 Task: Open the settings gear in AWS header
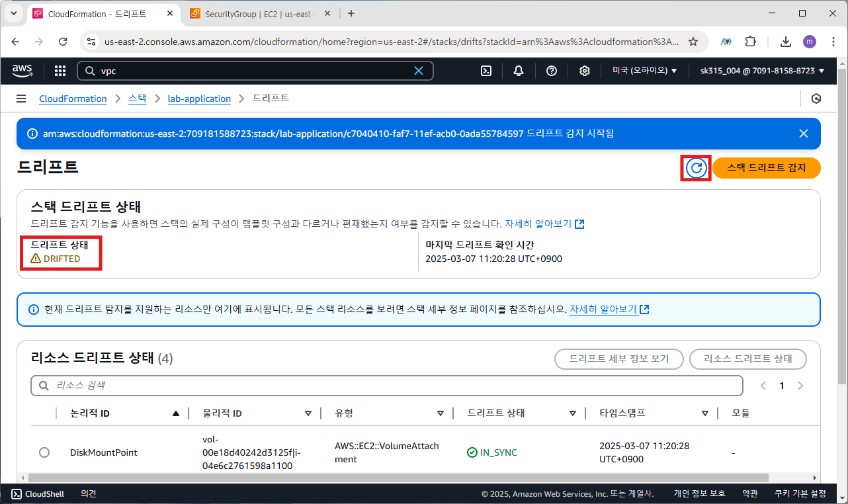585,71
